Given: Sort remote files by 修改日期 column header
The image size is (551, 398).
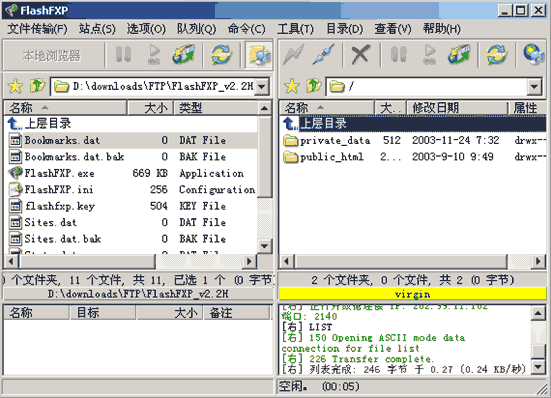Looking at the screenshot, I should [x=458, y=108].
